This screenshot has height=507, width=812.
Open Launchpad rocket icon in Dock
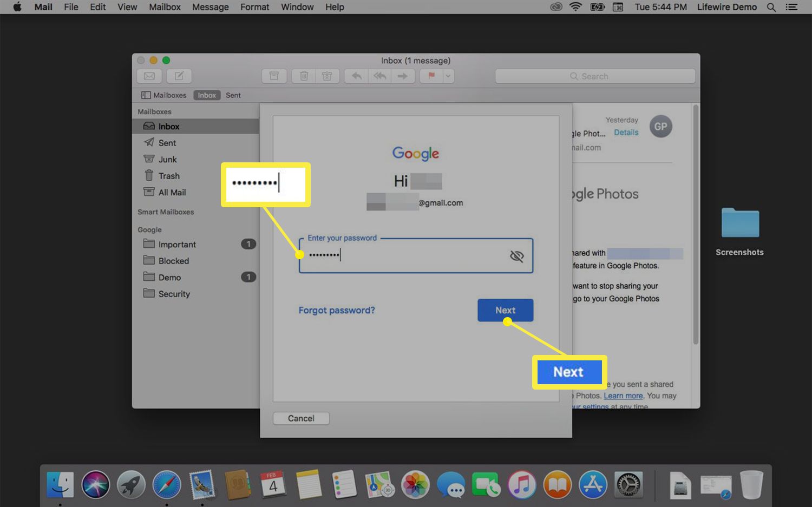tap(131, 484)
